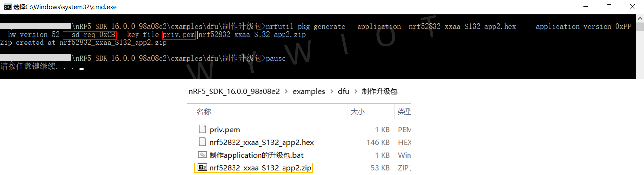Screen dimensions: 644x175
Task: Open nRF5_SDK_16.0.0_98a08e2 breadcrumb folder
Action: pyautogui.click(x=234, y=91)
